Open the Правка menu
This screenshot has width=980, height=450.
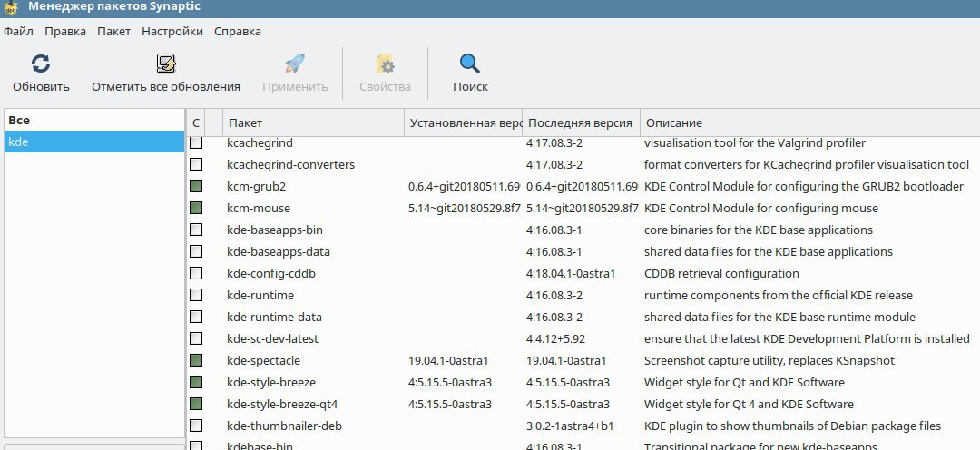65,31
